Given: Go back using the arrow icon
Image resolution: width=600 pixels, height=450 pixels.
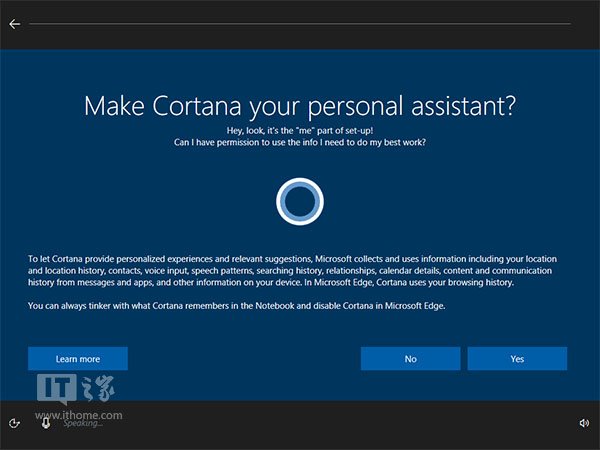Looking at the screenshot, I should (x=15, y=24).
